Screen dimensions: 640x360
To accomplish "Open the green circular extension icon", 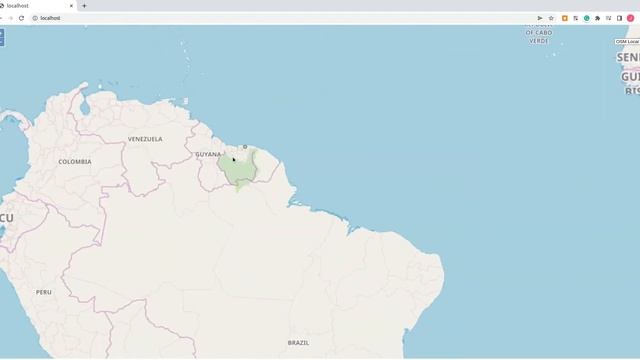I will 587,18.
